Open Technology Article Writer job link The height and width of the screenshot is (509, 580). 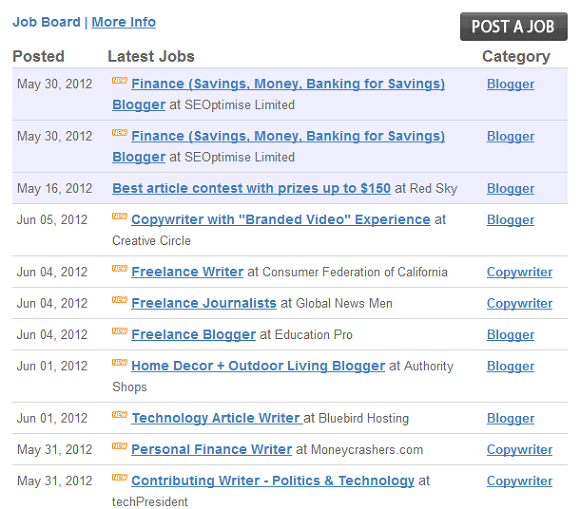[217, 418]
